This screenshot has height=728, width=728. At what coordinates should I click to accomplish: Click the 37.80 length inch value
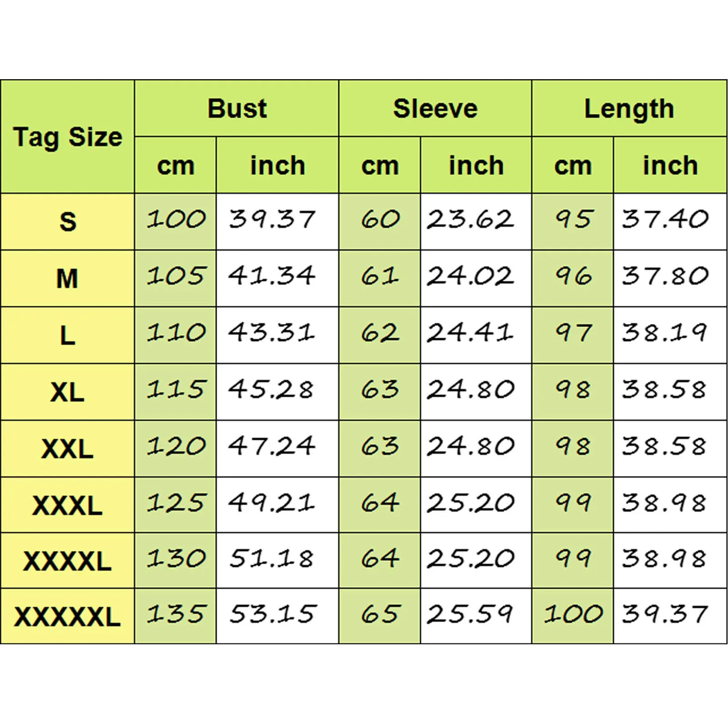[665, 276]
